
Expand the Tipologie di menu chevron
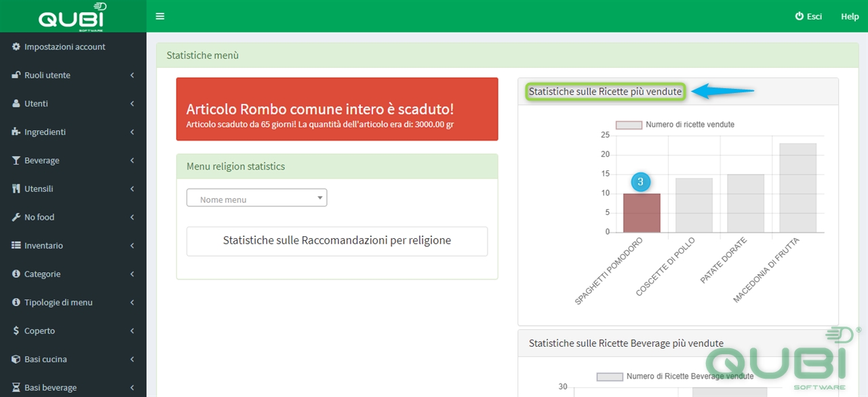[132, 303]
